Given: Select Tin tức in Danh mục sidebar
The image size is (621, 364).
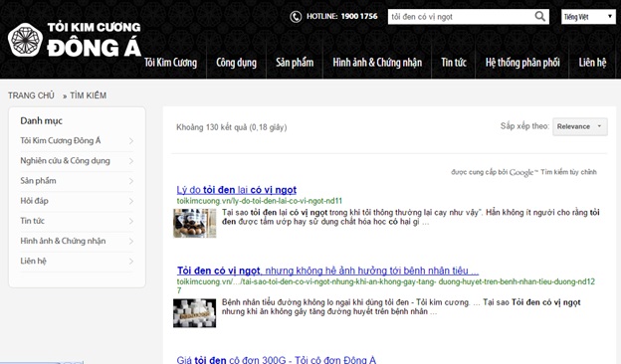Looking at the screenshot, I should (32, 221).
